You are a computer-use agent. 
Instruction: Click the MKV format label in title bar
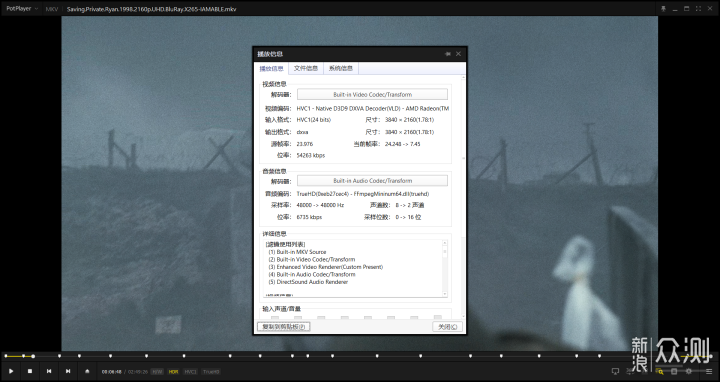click(52, 9)
